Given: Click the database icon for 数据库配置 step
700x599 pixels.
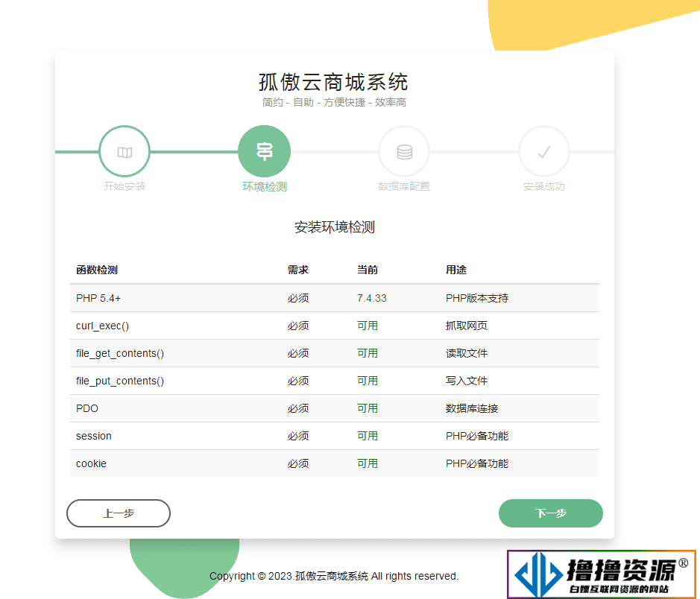Looking at the screenshot, I should click(x=405, y=152).
